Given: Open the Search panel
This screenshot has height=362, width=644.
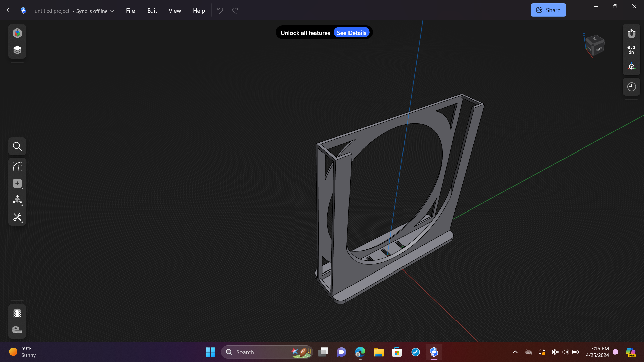Looking at the screenshot, I should tap(17, 146).
